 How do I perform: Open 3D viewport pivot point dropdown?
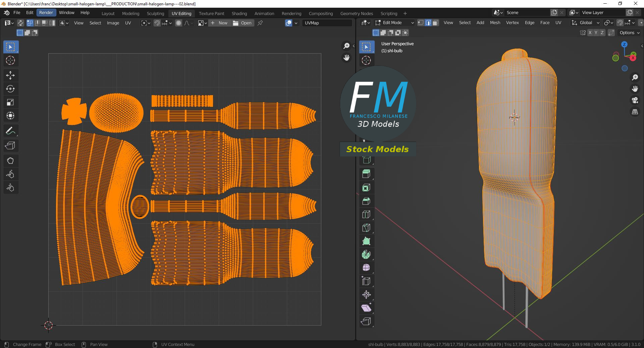pos(608,23)
